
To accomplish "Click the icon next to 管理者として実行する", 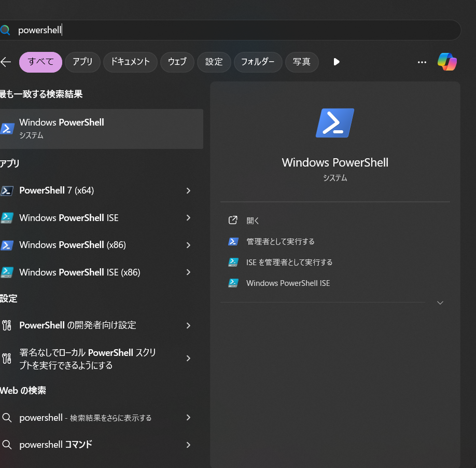I will click(233, 241).
